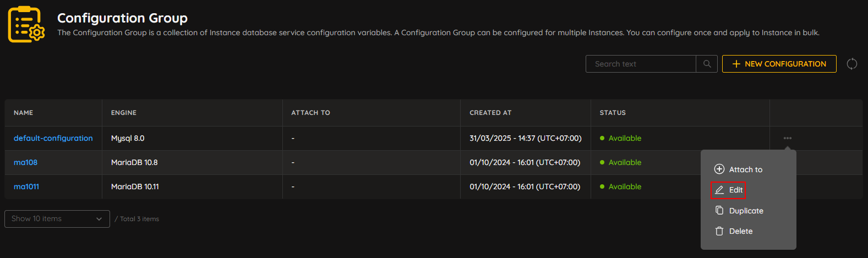The image size is (868, 258).
Task: Refresh the configuration list
Action: point(851,64)
